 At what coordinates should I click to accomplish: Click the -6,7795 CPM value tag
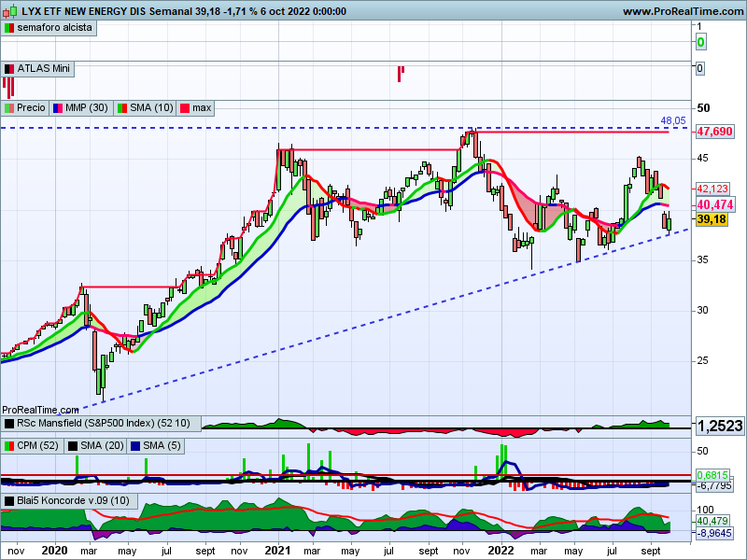pos(713,486)
